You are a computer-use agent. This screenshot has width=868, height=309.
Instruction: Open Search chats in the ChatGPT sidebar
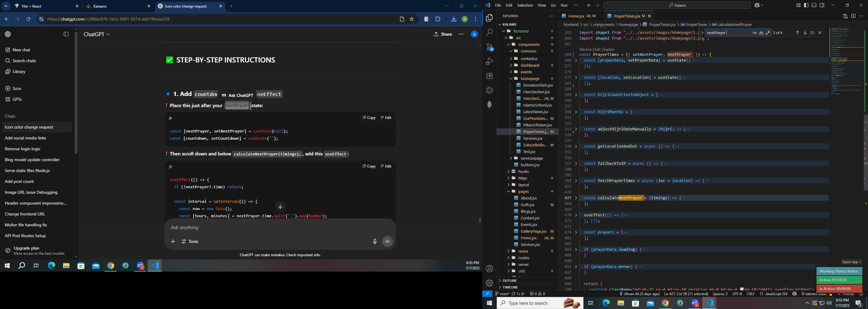click(24, 61)
